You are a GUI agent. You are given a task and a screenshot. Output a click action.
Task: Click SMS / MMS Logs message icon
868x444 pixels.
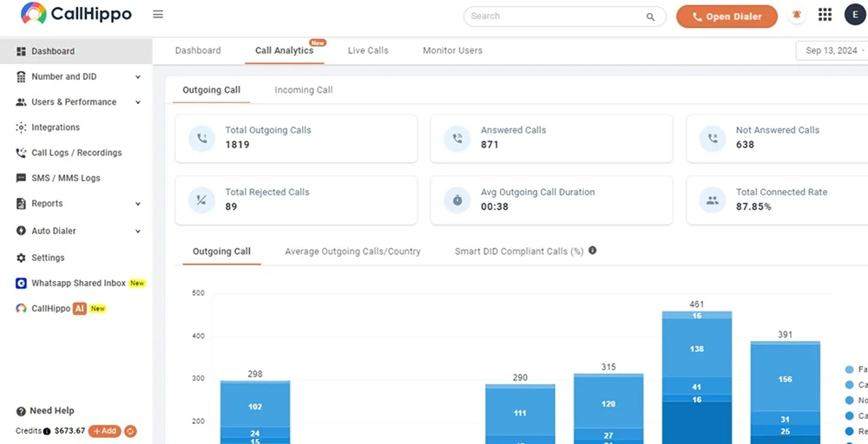pos(21,178)
